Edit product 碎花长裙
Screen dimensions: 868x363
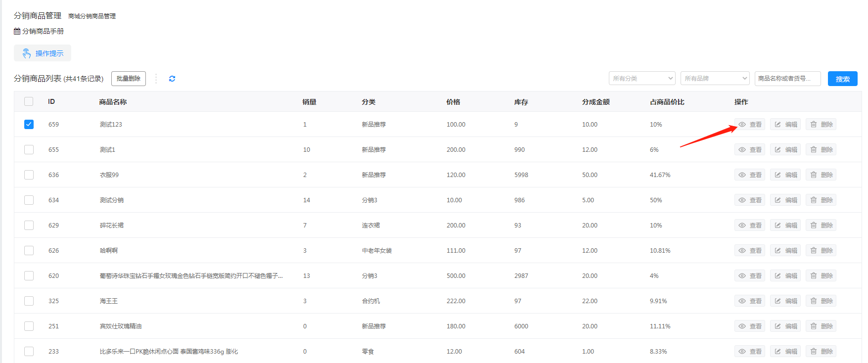785,225
